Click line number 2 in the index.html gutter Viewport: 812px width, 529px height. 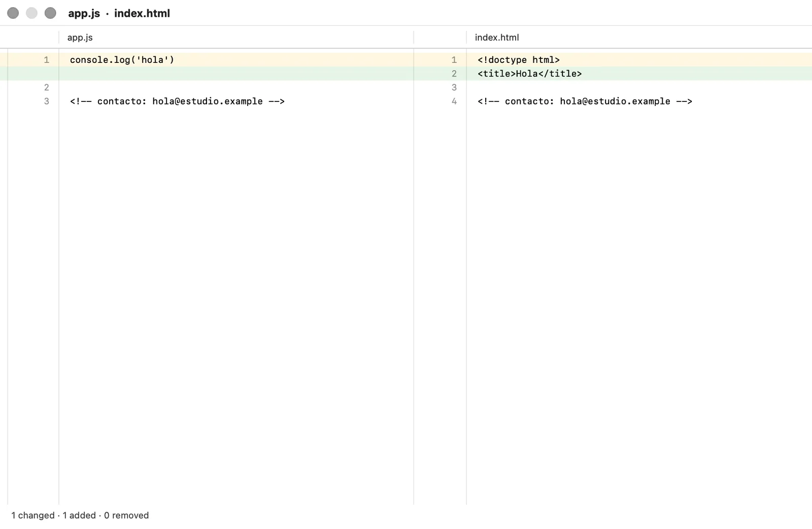(x=454, y=74)
